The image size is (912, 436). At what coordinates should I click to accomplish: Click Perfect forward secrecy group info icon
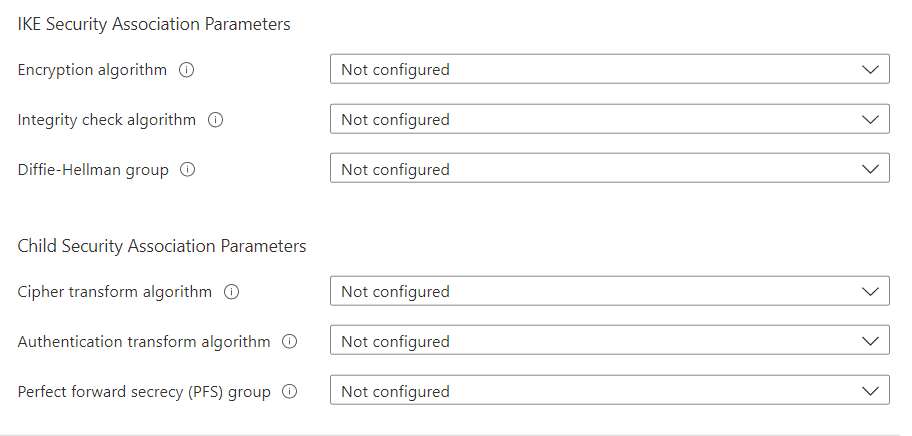(290, 392)
